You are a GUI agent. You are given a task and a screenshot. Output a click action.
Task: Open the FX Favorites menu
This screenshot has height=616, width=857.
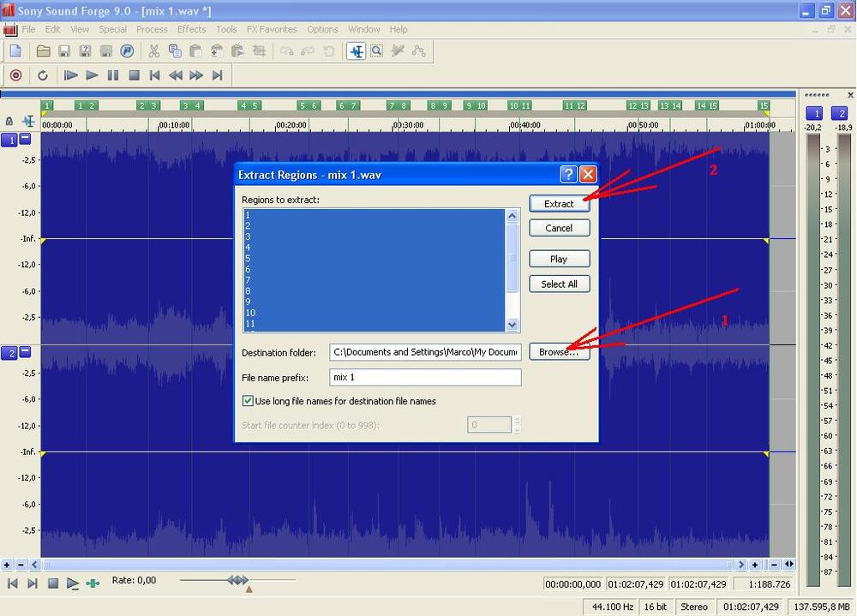point(272,29)
